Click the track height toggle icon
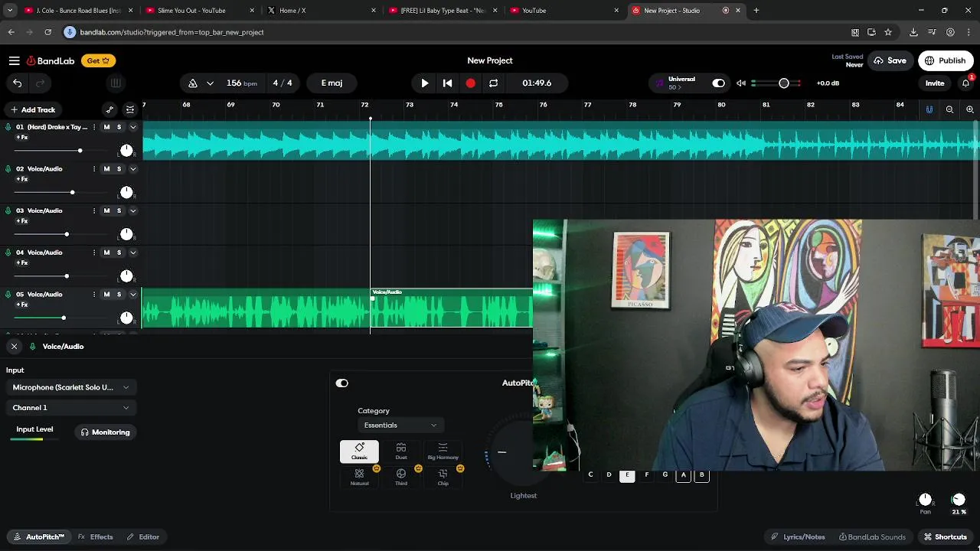This screenshot has height=551, width=980. 130,109
